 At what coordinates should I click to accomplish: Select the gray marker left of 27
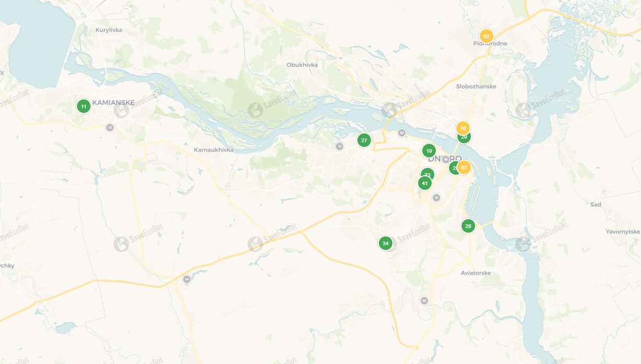[340, 146]
